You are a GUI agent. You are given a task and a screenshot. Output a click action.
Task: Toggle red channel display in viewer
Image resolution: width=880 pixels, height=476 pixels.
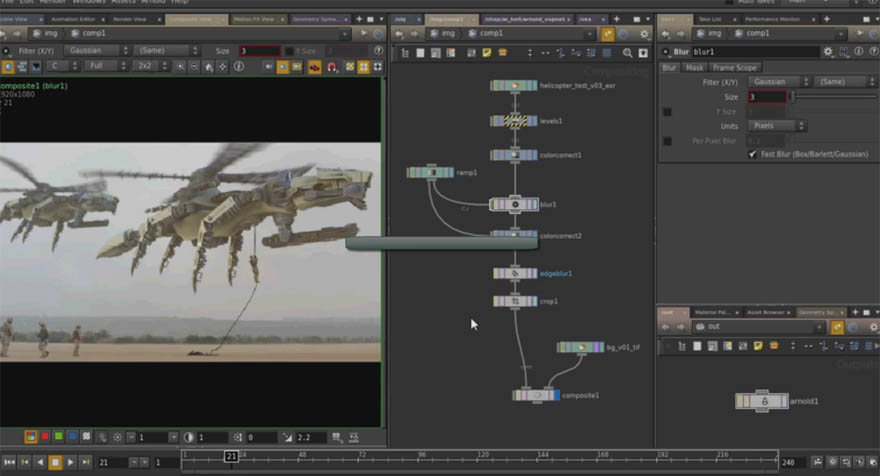pos(45,437)
